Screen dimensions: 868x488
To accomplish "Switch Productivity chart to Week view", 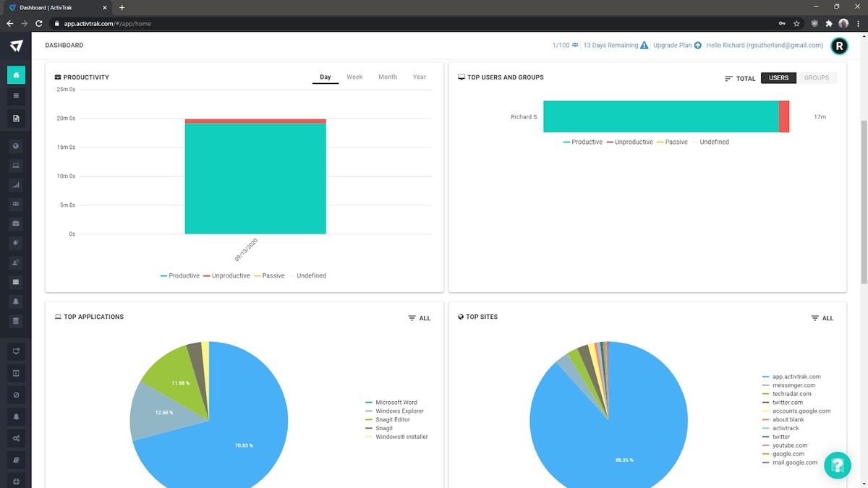I will point(354,77).
